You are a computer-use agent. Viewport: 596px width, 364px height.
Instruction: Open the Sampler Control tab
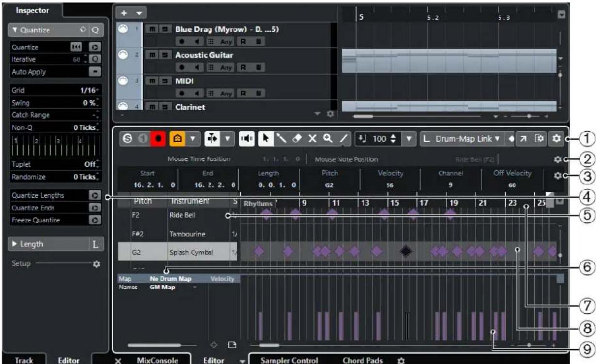tap(289, 360)
